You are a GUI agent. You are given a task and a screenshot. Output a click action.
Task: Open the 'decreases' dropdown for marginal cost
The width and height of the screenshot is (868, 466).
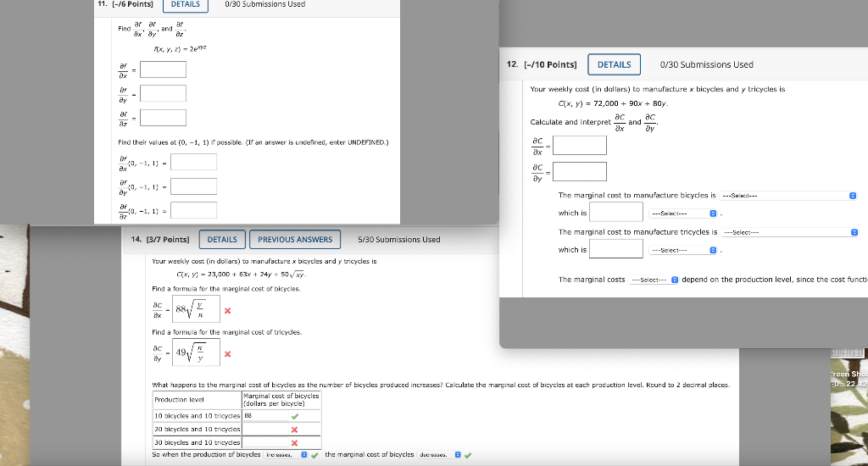439,455
